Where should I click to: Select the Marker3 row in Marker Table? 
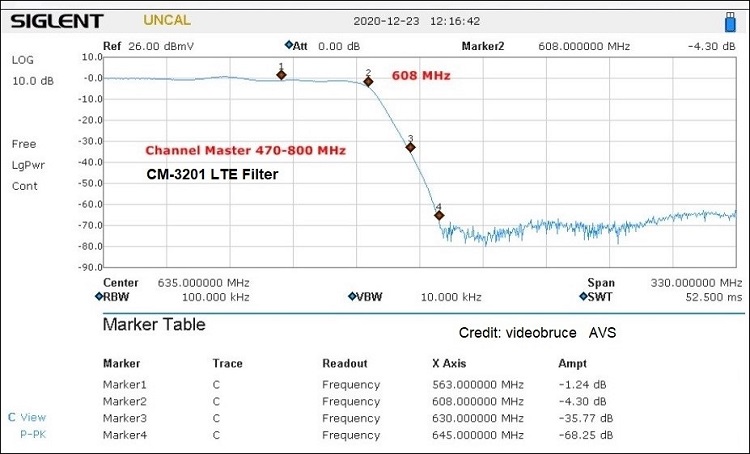click(124, 418)
